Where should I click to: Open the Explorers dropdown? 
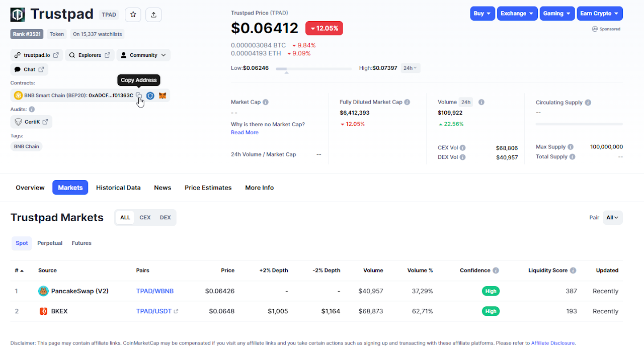click(90, 55)
